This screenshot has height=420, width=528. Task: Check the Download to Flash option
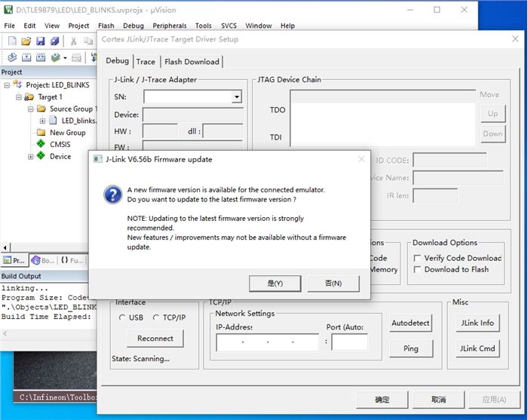(x=417, y=269)
